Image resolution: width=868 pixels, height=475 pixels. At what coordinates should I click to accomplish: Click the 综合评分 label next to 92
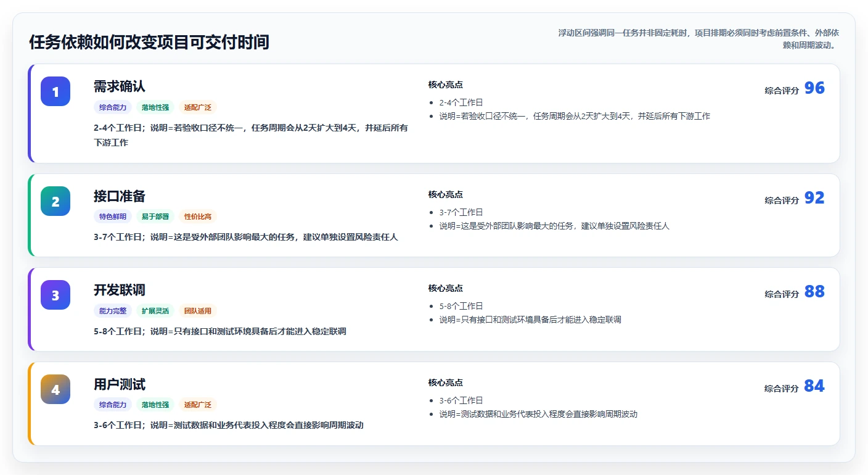(782, 200)
